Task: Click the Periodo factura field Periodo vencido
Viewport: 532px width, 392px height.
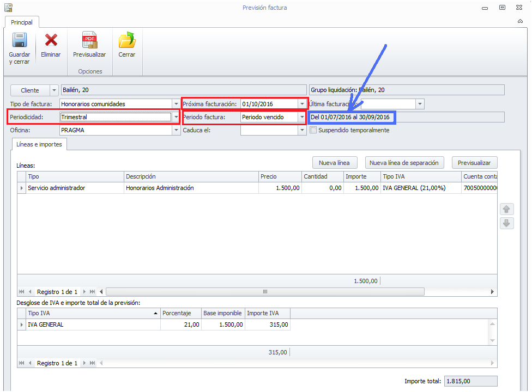Action: point(269,117)
